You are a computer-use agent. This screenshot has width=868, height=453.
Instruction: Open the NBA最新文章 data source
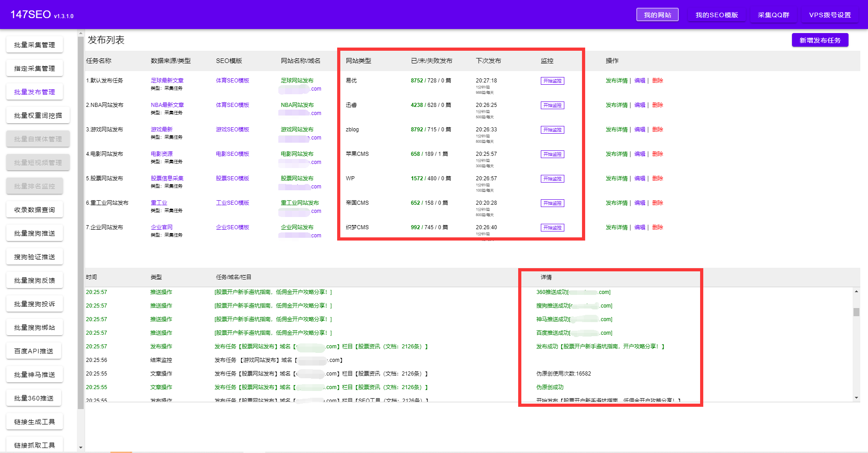167,105
